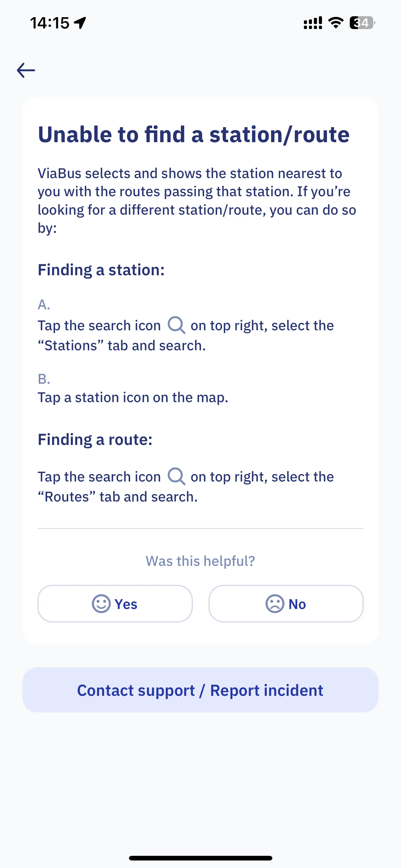Tap the "Was this helpful?" text

200,561
